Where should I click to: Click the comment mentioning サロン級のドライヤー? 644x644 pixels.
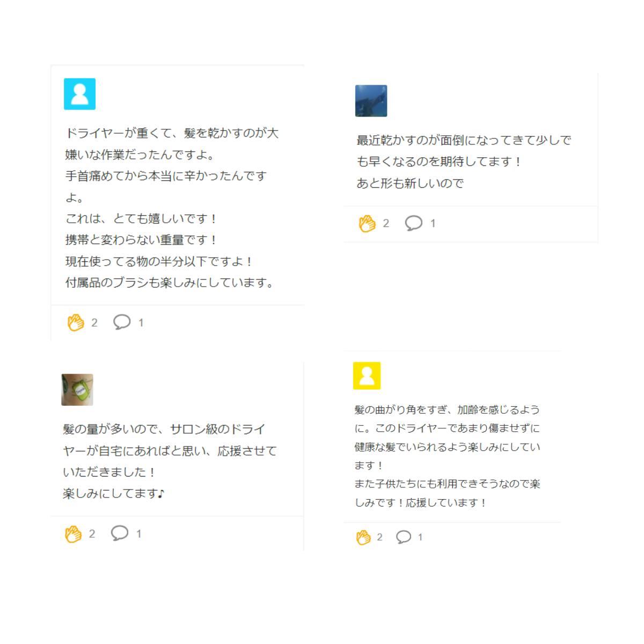[170, 461]
